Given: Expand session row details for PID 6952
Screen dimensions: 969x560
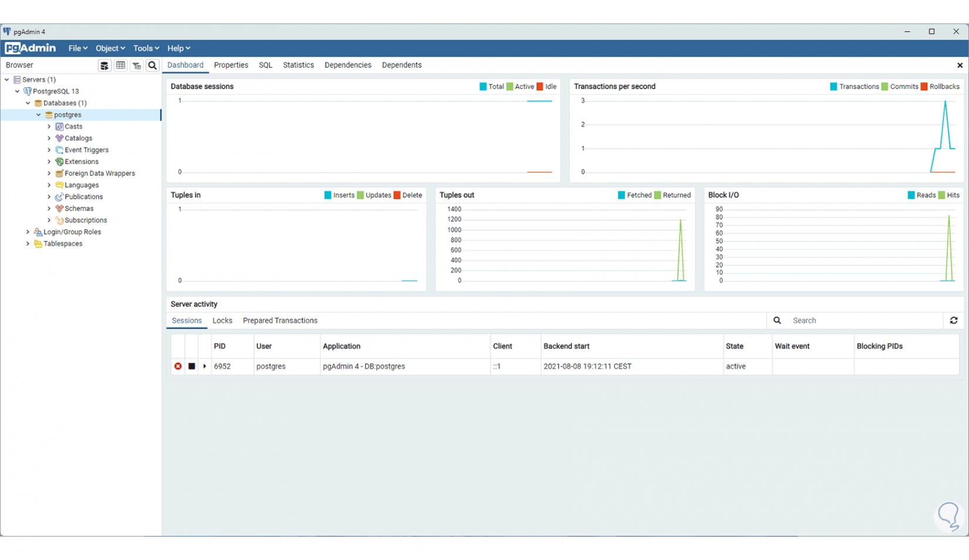Looking at the screenshot, I should (204, 366).
